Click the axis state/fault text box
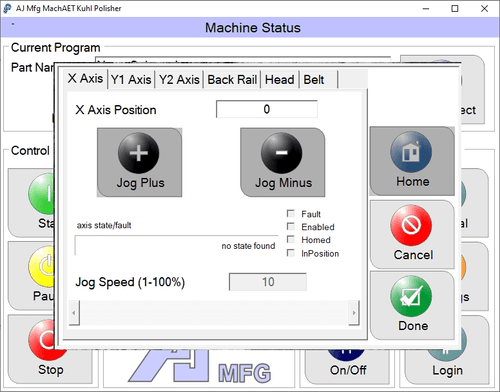 click(x=176, y=245)
